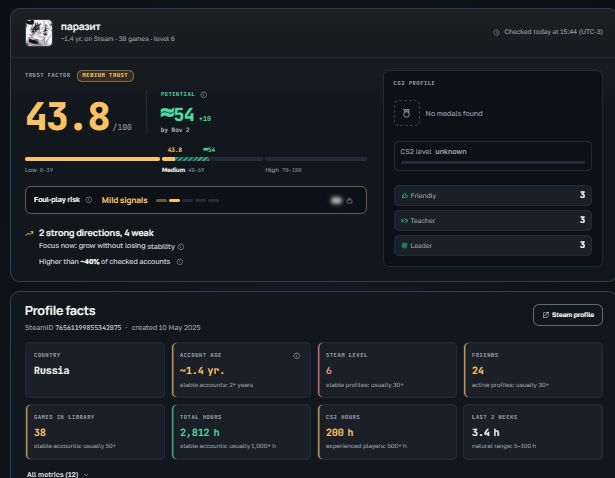The image size is (615, 478).
Task: Click Higher than ~40% of checked accounts
Action: tap(104, 262)
